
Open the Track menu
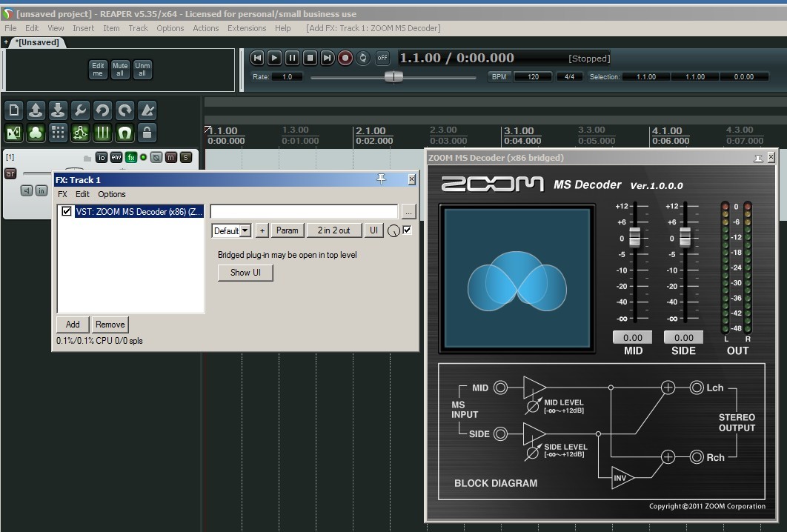pyautogui.click(x=138, y=28)
